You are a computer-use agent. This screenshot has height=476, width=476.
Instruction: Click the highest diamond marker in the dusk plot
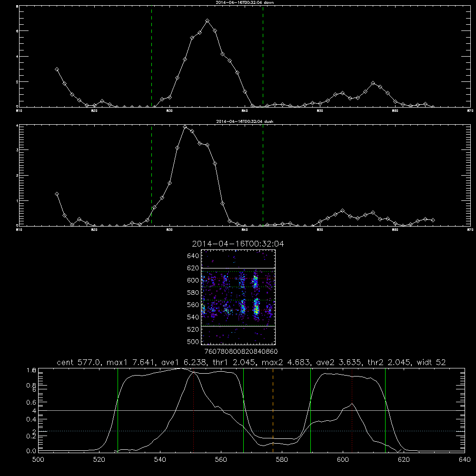coord(185,127)
